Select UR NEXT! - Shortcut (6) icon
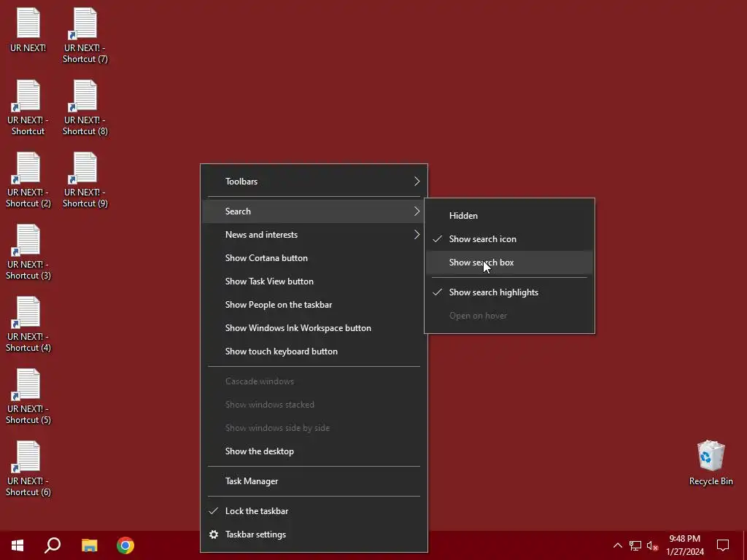This screenshot has width=747, height=560. [x=28, y=469]
